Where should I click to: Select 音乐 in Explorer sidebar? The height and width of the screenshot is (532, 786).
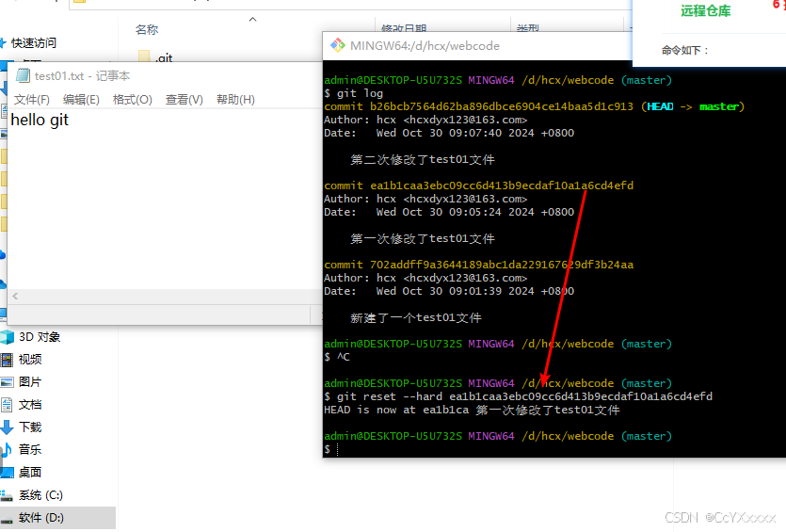pos(29,450)
